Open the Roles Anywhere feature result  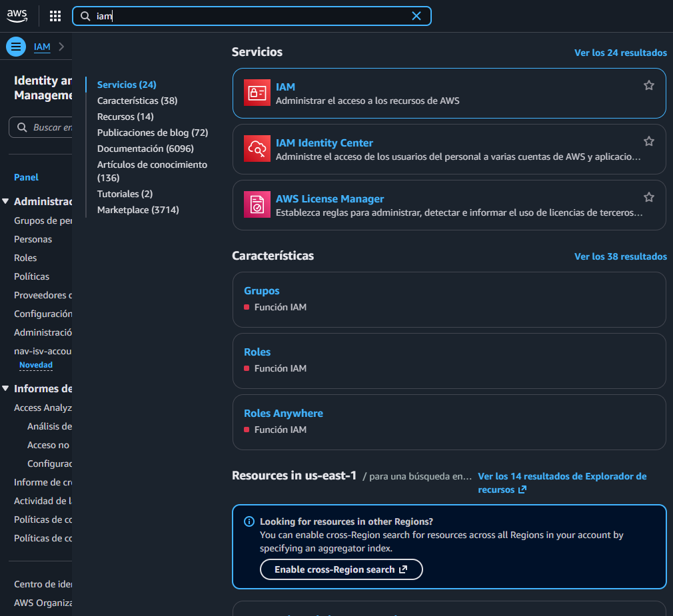283,414
